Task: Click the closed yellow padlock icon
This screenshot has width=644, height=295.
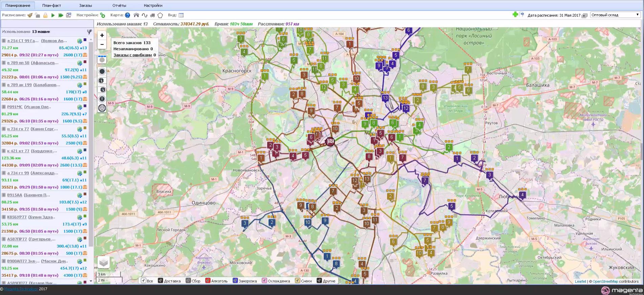Action: (45, 15)
